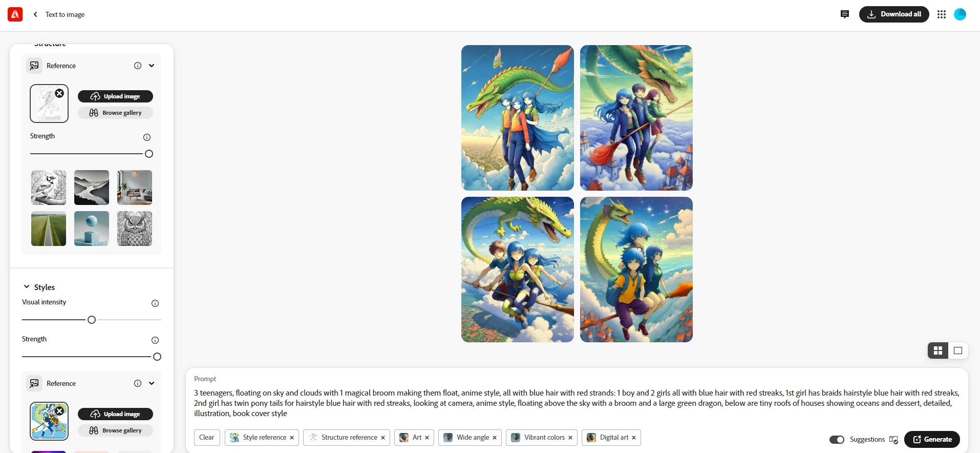This screenshot has width=980, height=453.
Task: Collapse the Structure Reference section
Action: click(x=152, y=66)
